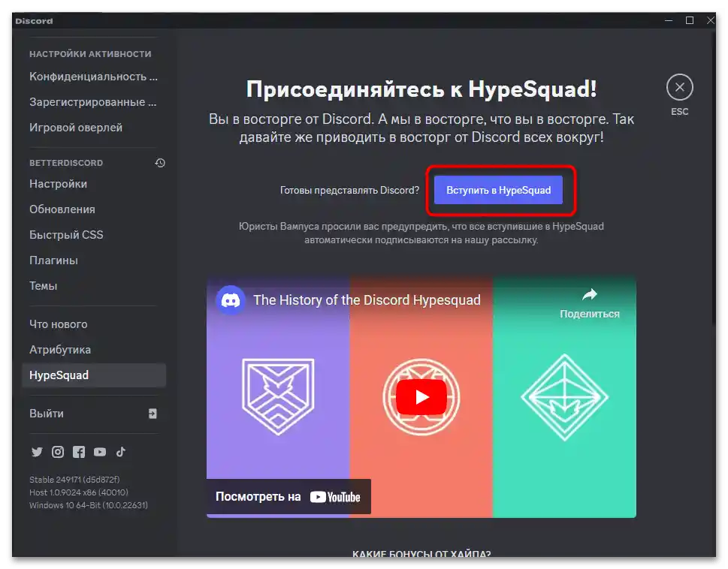Click the Вступить в HypeSquad button

tap(498, 190)
